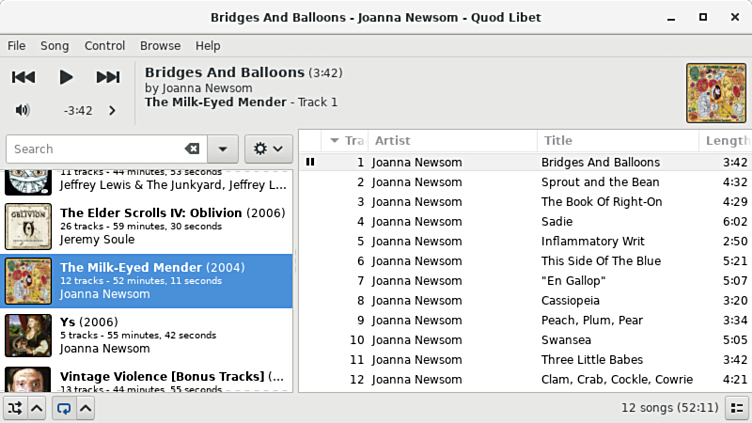
Task: Open the album browser preferences gear
Action: tap(268, 149)
